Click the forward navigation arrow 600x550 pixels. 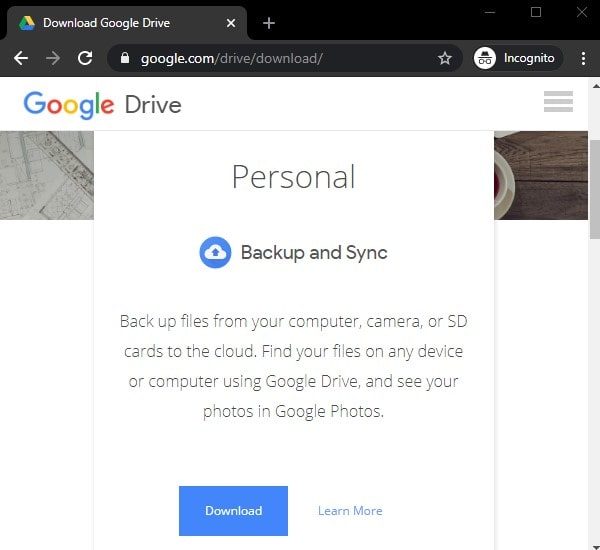click(x=53, y=58)
